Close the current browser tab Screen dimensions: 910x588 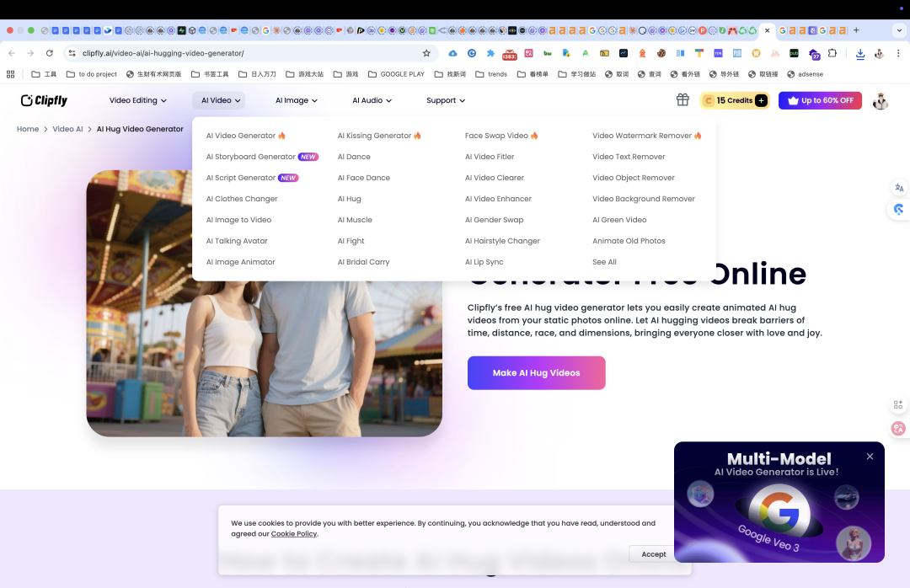point(768,30)
